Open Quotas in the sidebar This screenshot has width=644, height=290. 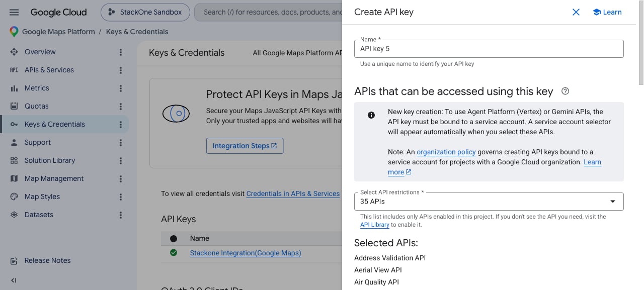pyautogui.click(x=37, y=106)
